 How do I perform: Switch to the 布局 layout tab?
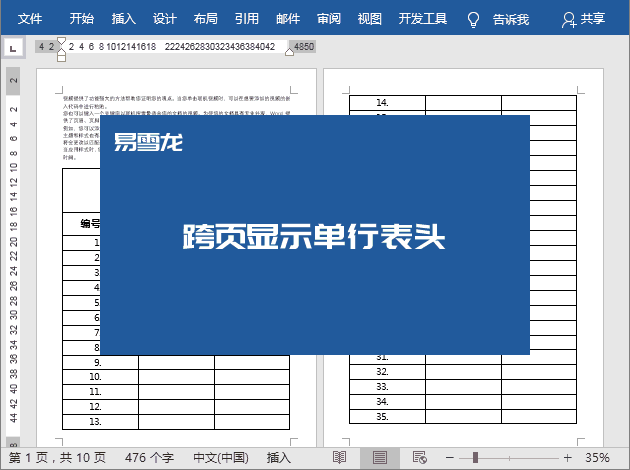[x=205, y=19]
